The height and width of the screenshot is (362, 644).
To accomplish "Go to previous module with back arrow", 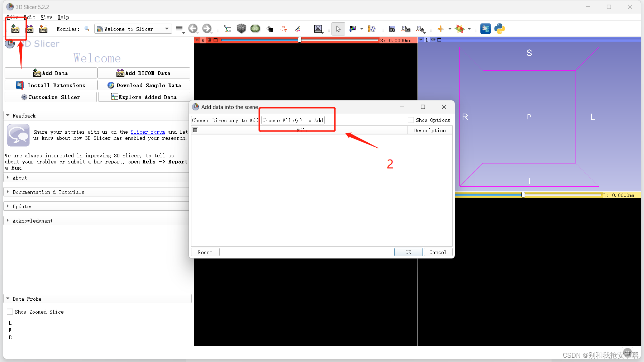I will [x=193, y=29].
